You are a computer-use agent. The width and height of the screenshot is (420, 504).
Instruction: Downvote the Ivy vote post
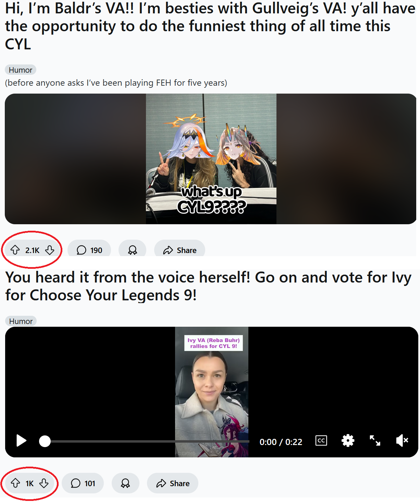44,483
